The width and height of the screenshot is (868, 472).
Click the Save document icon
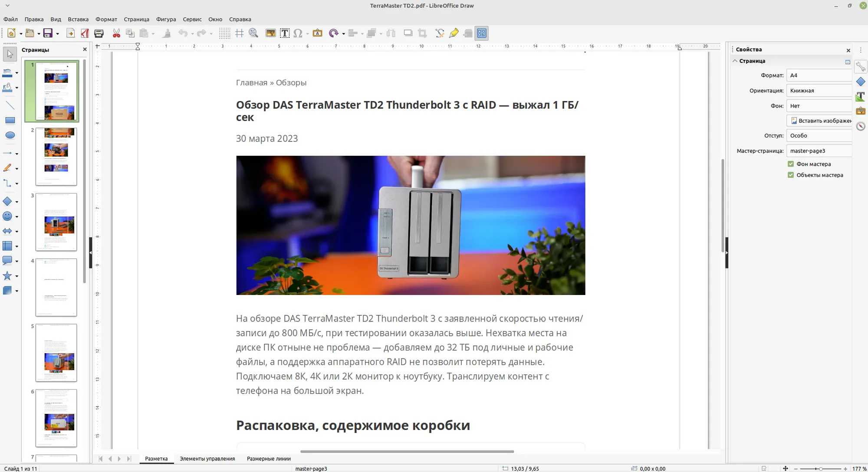coord(48,33)
